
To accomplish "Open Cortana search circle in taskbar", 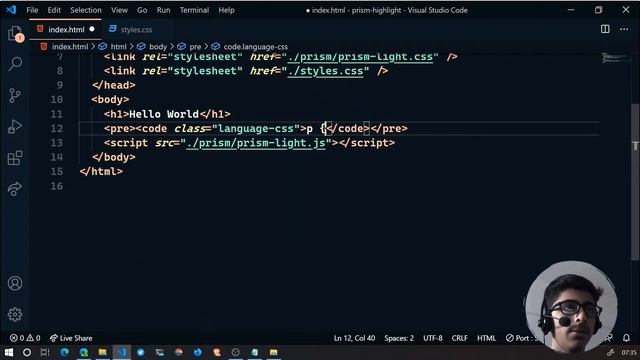I will click(27, 352).
